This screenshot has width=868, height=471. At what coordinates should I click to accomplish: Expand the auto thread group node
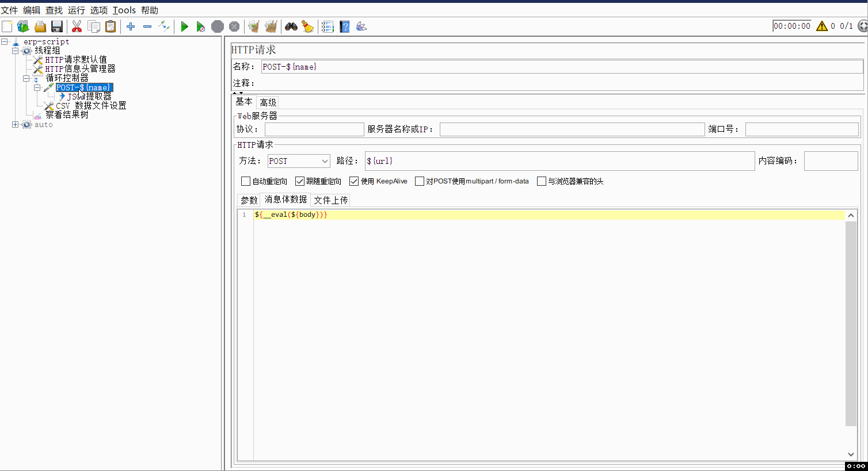[16, 124]
